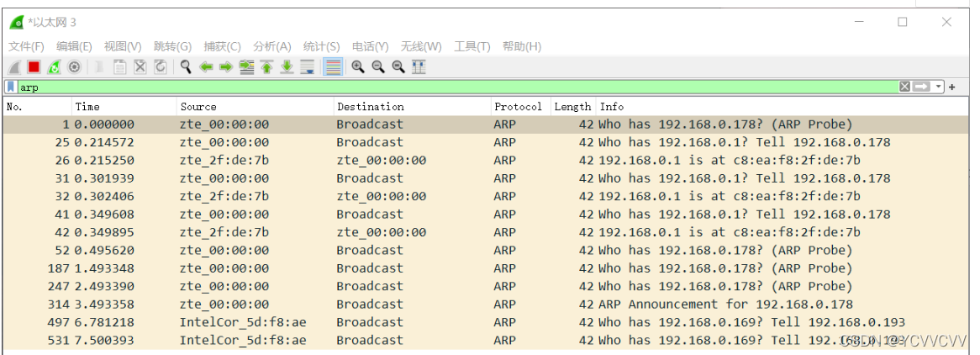Open the display filter bookmark icon
Image resolution: width=980 pixels, height=355 pixels.
click(11, 87)
